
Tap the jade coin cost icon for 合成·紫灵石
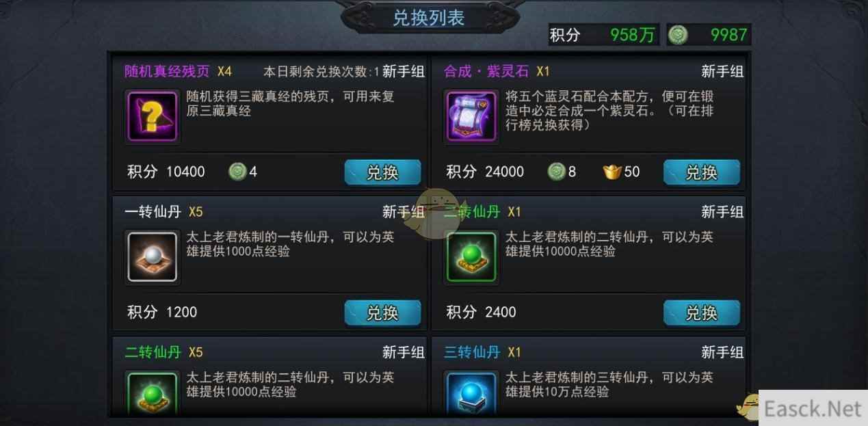click(x=557, y=172)
